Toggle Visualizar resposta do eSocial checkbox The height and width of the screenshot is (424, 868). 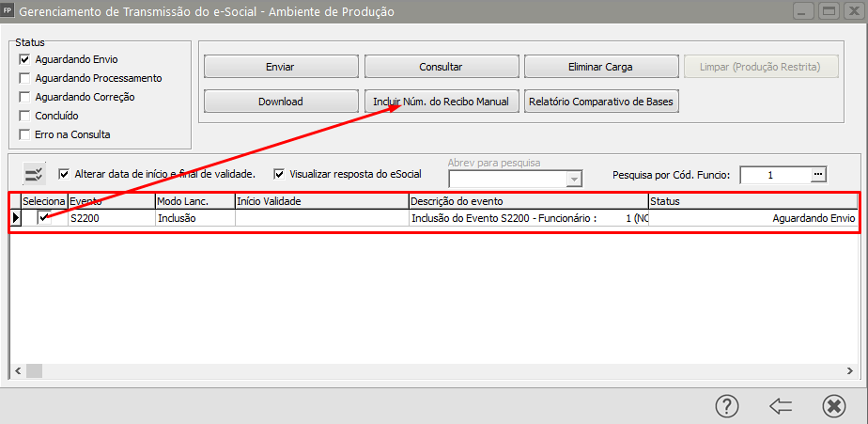pos(279,174)
